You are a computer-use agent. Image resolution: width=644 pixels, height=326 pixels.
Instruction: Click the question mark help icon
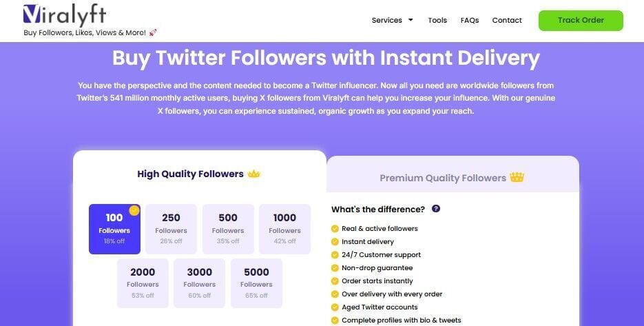435,209
